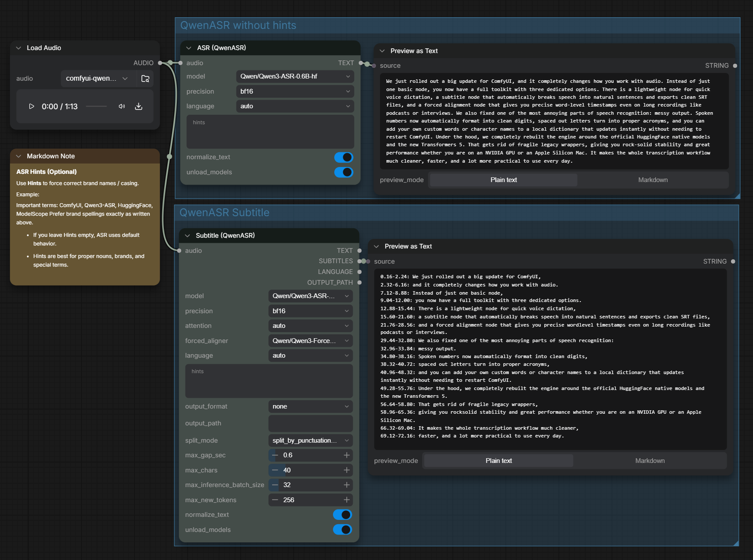Click the output_path input field
This screenshot has width=753, height=560.
coord(311,423)
